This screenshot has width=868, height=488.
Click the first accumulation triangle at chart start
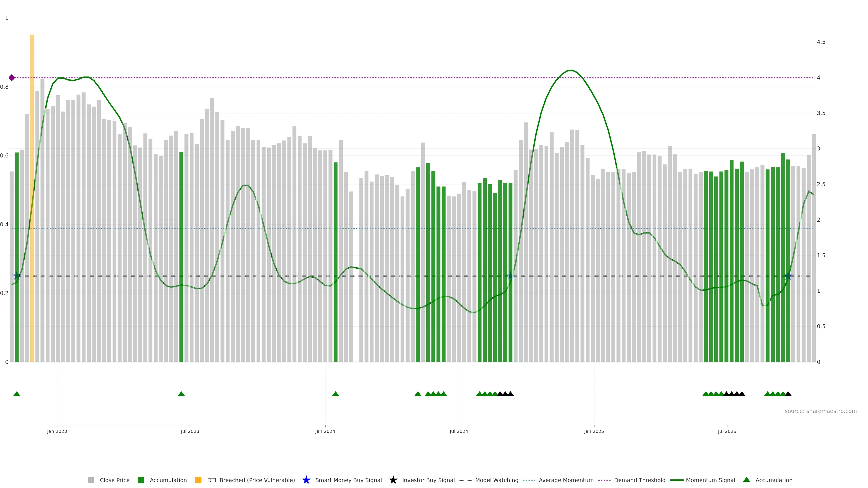(17, 394)
